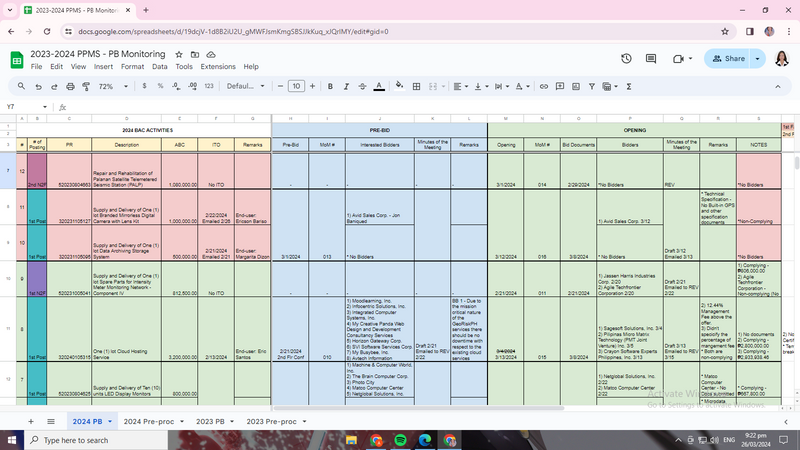The image size is (800, 450).
Task: Add a new sheet
Action: (31, 421)
